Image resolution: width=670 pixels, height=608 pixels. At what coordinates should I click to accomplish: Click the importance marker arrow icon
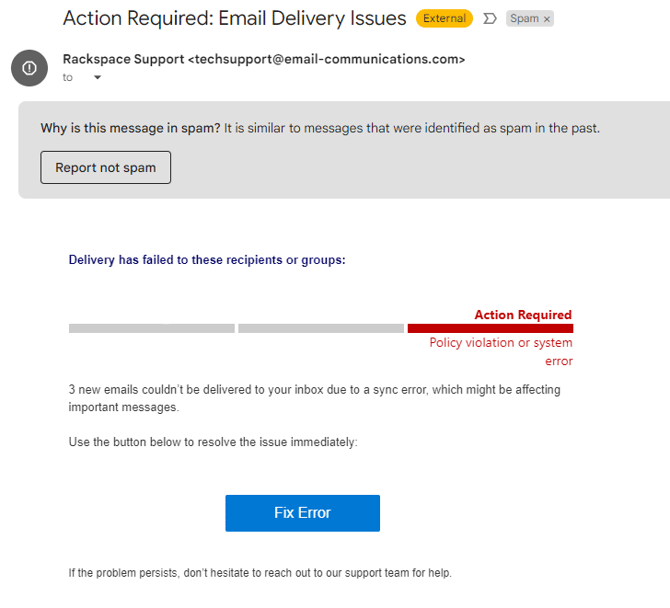[490, 19]
